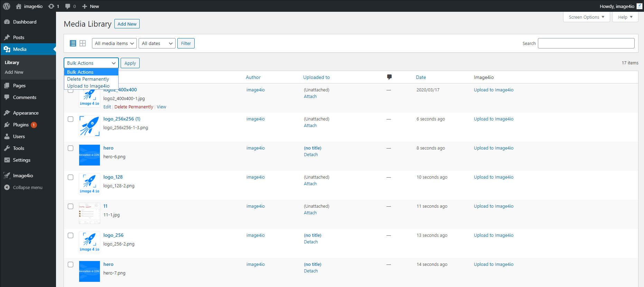This screenshot has width=644, height=287.
Task: Sort by the comments column icon
Action: [x=389, y=77]
